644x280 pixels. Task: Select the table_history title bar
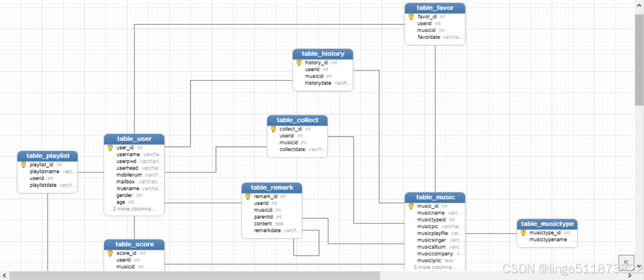323,54
